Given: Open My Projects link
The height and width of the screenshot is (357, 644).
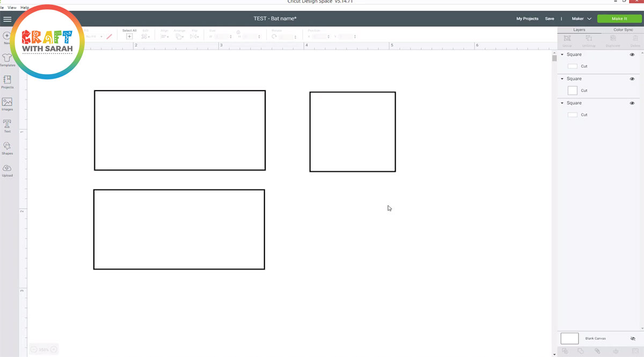Looking at the screenshot, I should 527,19.
